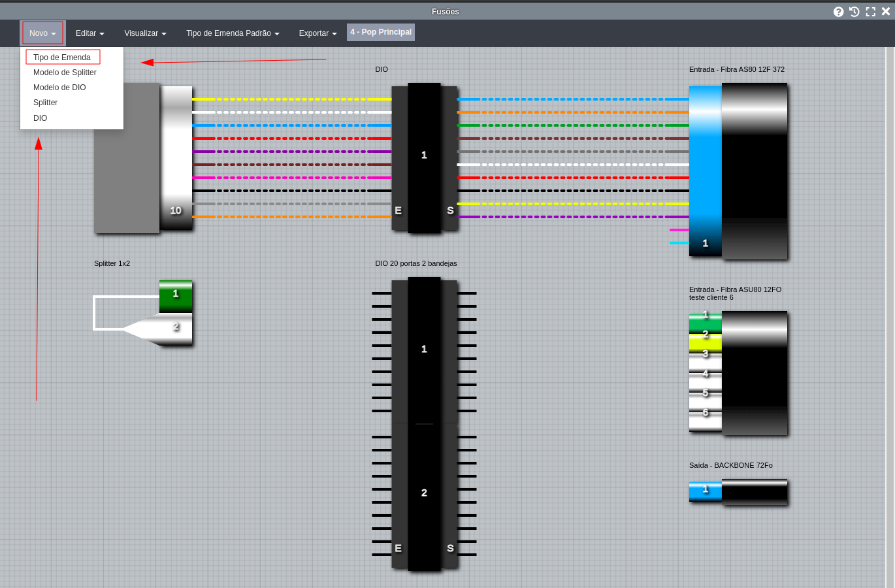Toggle fullscreen view icon
Screen dimensions: 895x588
click(871, 12)
